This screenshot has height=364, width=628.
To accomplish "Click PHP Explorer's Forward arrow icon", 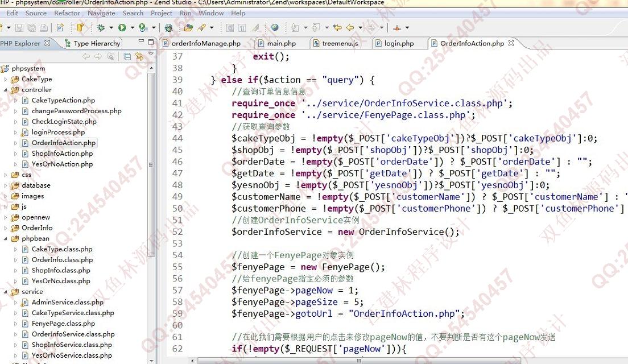I will [x=98, y=56].
